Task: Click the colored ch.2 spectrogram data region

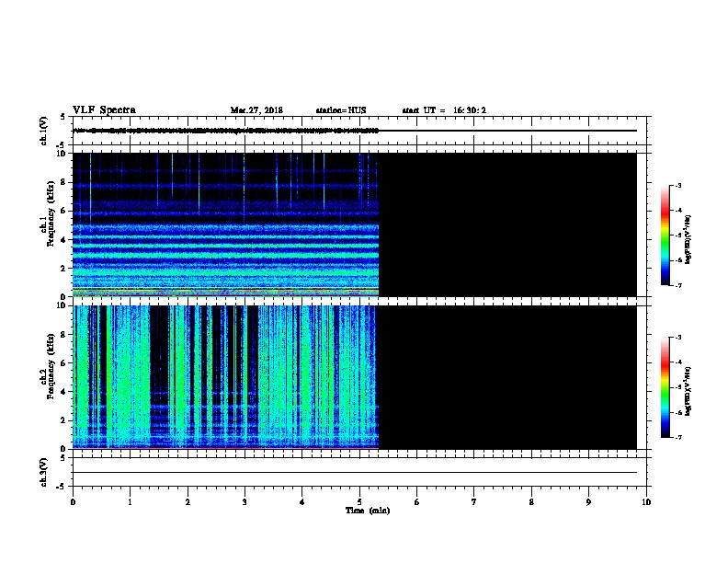Action: pyautogui.click(x=225, y=377)
